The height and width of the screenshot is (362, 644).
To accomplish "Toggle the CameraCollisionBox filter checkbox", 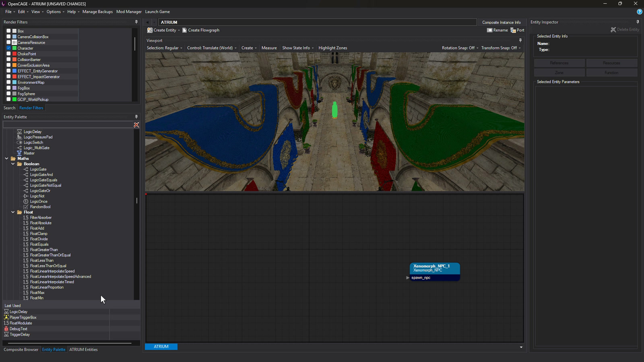I will pyautogui.click(x=8, y=37).
